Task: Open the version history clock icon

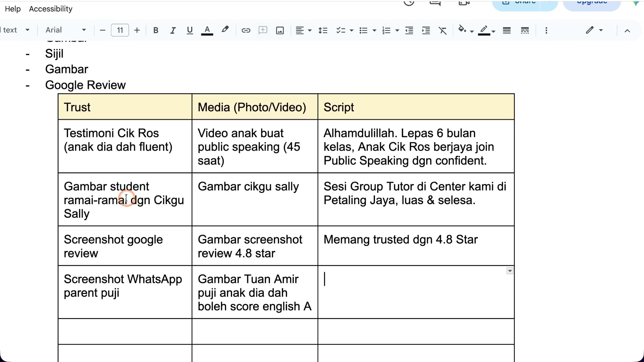Action: coord(409,3)
